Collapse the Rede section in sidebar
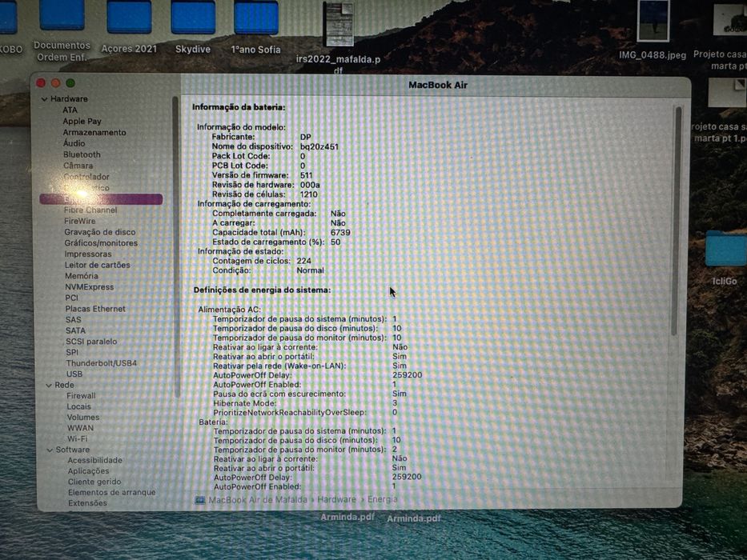The image size is (747, 560). click(x=49, y=386)
